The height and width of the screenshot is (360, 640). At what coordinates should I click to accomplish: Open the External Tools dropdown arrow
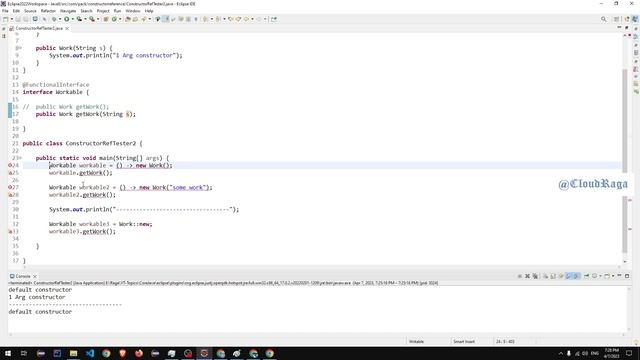coord(98,19)
